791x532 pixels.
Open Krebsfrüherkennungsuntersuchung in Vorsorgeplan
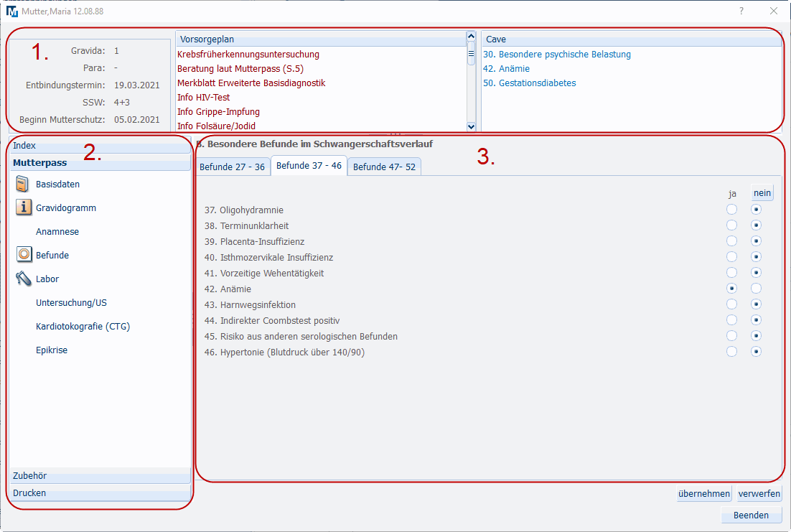click(x=248, y=54)
